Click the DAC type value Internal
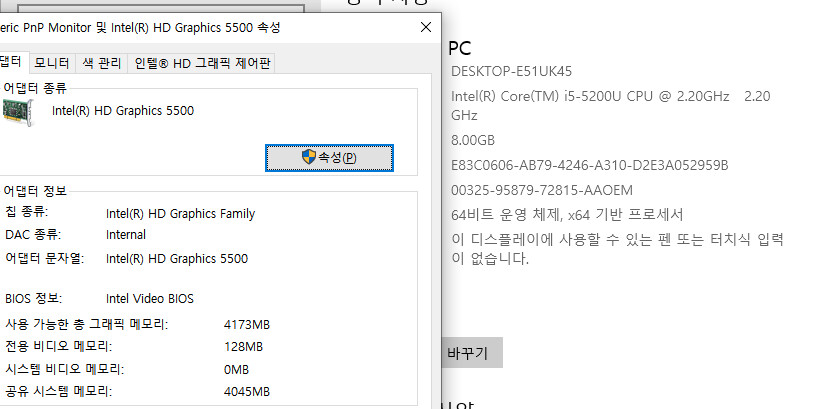This screenshot has width=830, height=409. pos(125,234)
